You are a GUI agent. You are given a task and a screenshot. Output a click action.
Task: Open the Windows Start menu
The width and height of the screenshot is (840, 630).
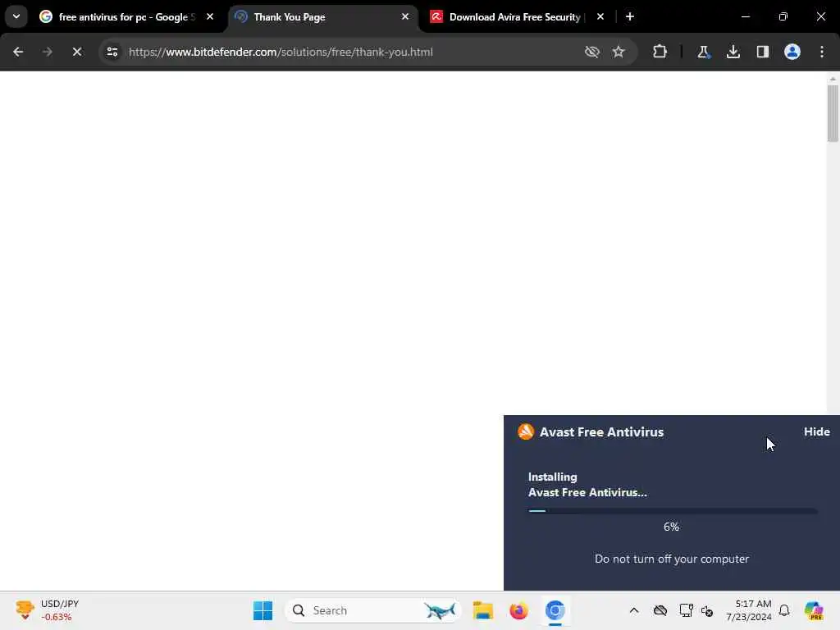tap(262, 610)
